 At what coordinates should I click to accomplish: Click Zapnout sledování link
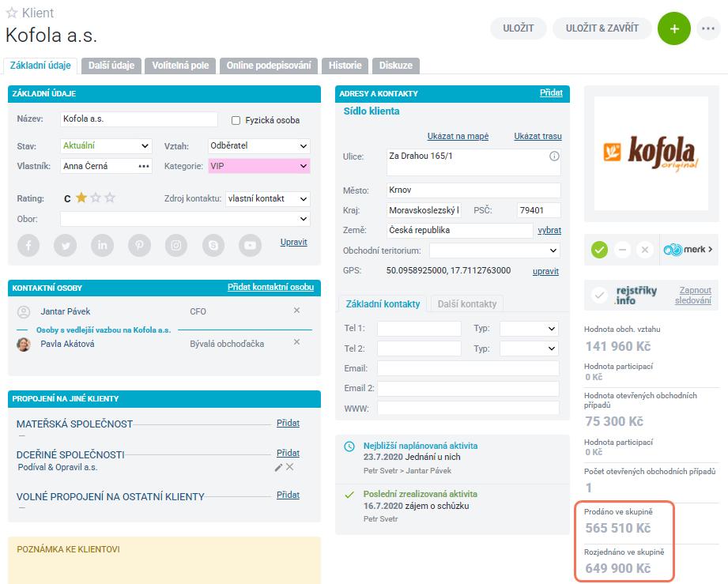coord(693,296)
